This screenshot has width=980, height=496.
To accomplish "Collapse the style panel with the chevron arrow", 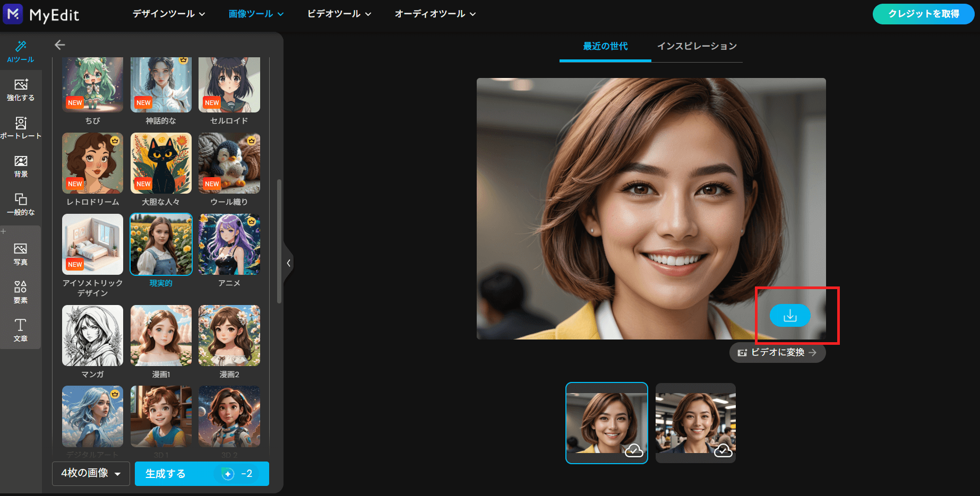I will click(289, 263).
